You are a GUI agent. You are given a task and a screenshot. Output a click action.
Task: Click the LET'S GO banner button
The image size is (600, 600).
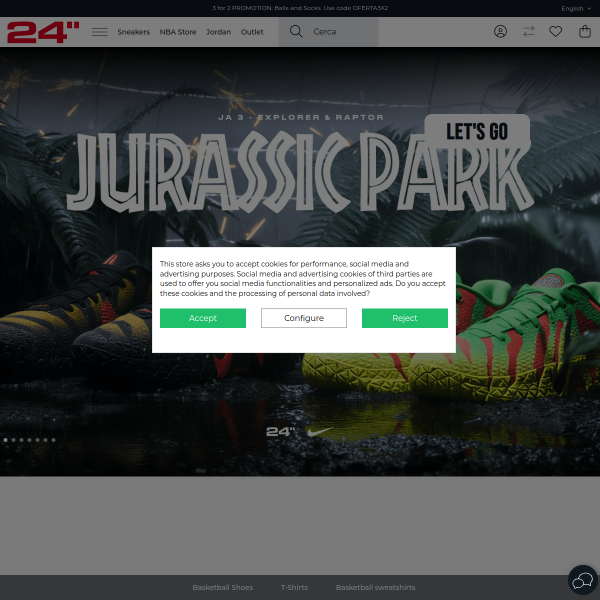(477, 131)
